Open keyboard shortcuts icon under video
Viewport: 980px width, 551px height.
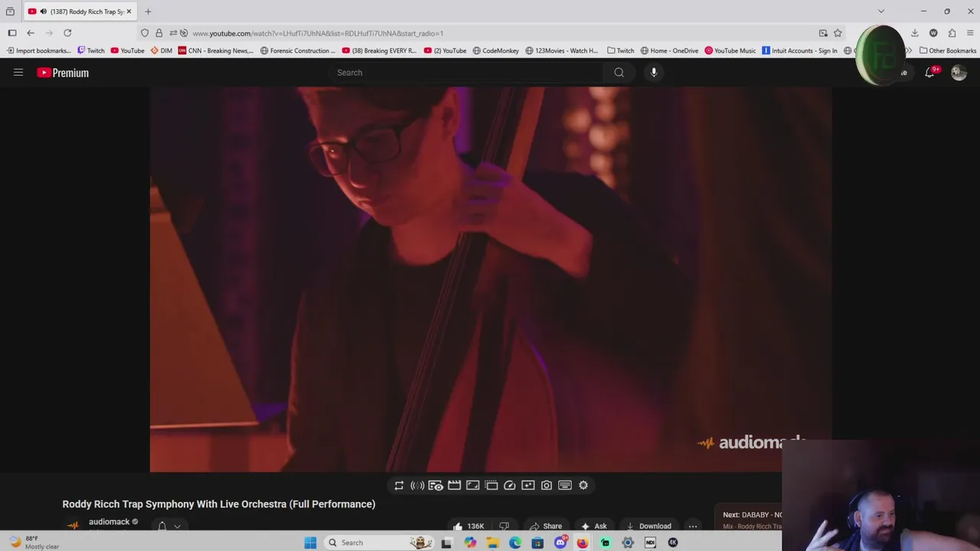coord(564,485)
